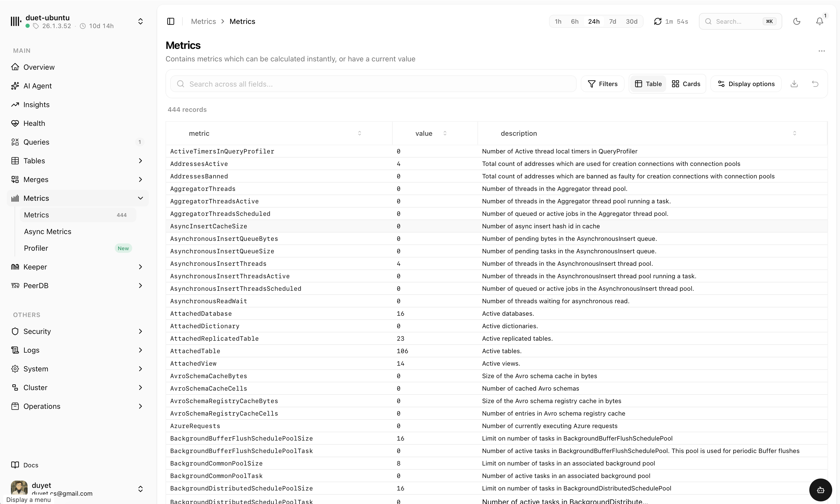The width and height of the screenshot is (840, 504).
Task: Select the 1h time range
Action: point(558,21)
